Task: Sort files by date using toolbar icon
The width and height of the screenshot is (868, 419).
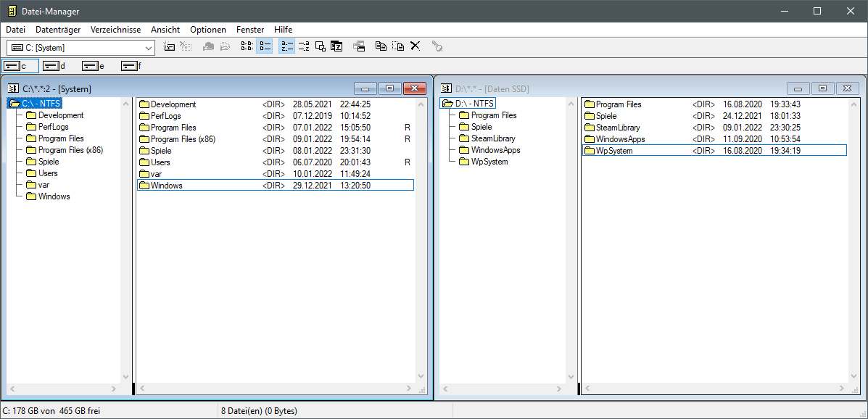Action: 336,46
